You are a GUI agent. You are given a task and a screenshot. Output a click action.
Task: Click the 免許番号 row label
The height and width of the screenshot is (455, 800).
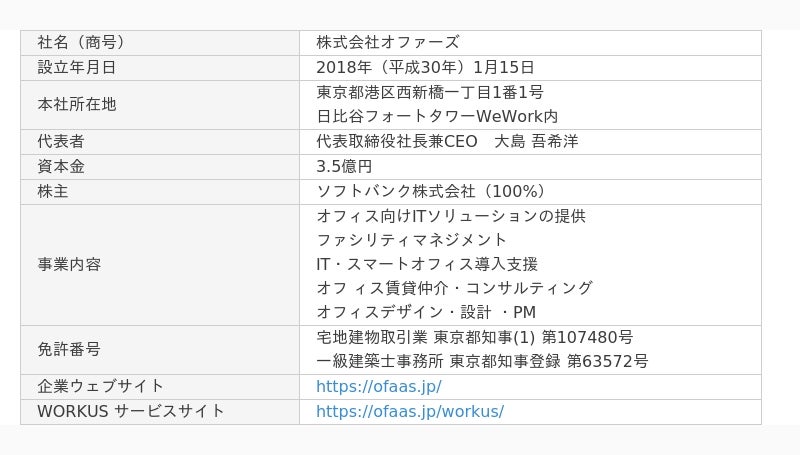pyautogui.click(x=69, y=350)
